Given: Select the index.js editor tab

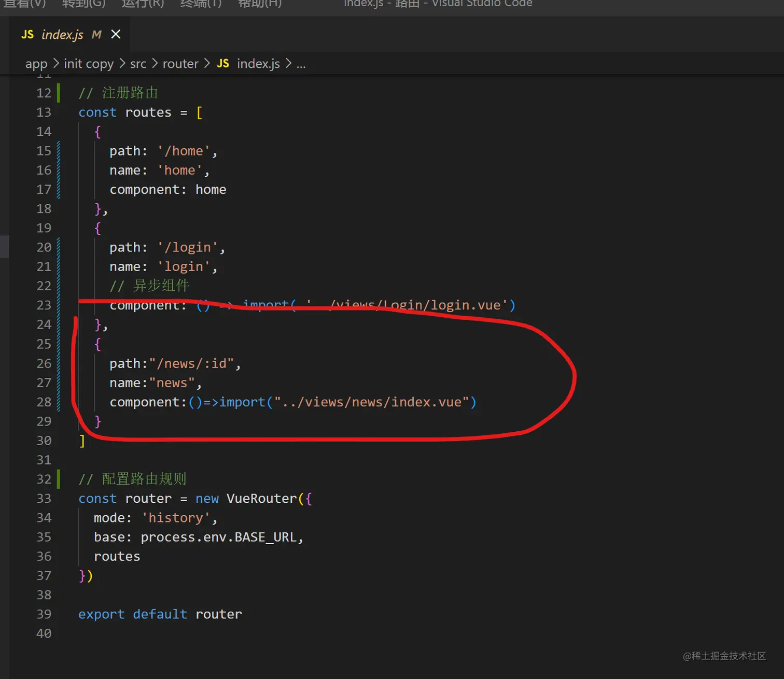Looking at the screenshot, I should (x=69, y=34).
